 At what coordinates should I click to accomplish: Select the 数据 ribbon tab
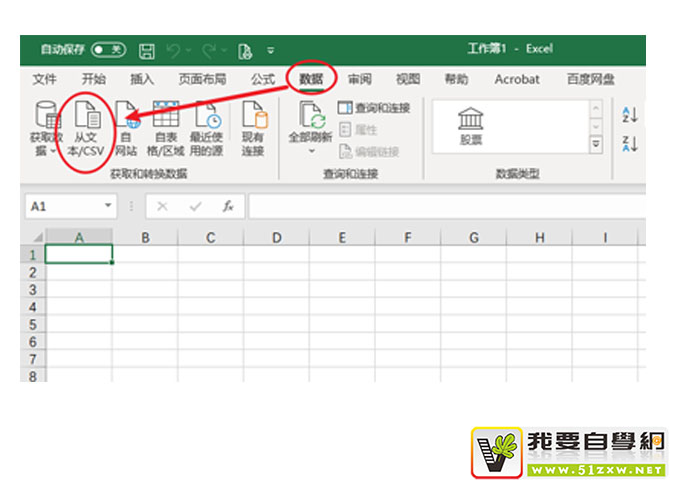coord(311,79)
